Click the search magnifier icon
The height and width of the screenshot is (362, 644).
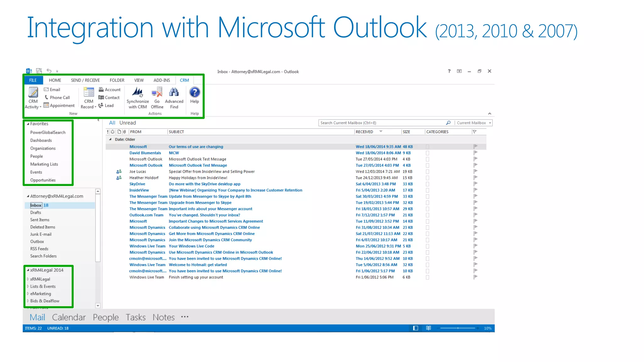pyautogui.click(x=448, y=123)
